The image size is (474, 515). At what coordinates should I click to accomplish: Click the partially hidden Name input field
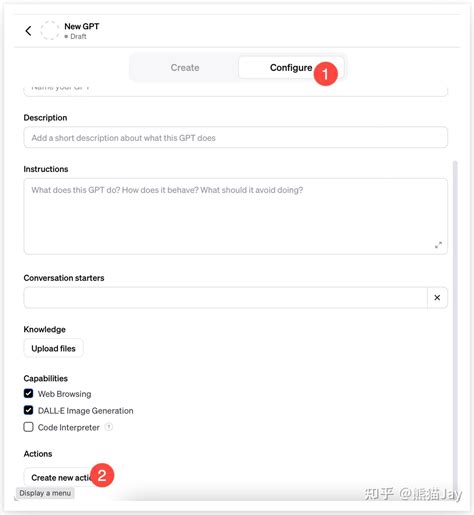click(x=235, y=90)
